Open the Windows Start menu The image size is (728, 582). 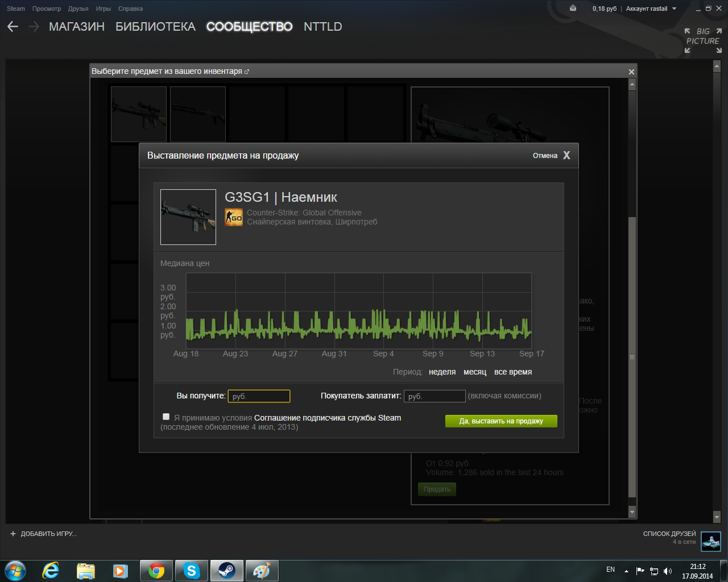(x=15, y=571)
